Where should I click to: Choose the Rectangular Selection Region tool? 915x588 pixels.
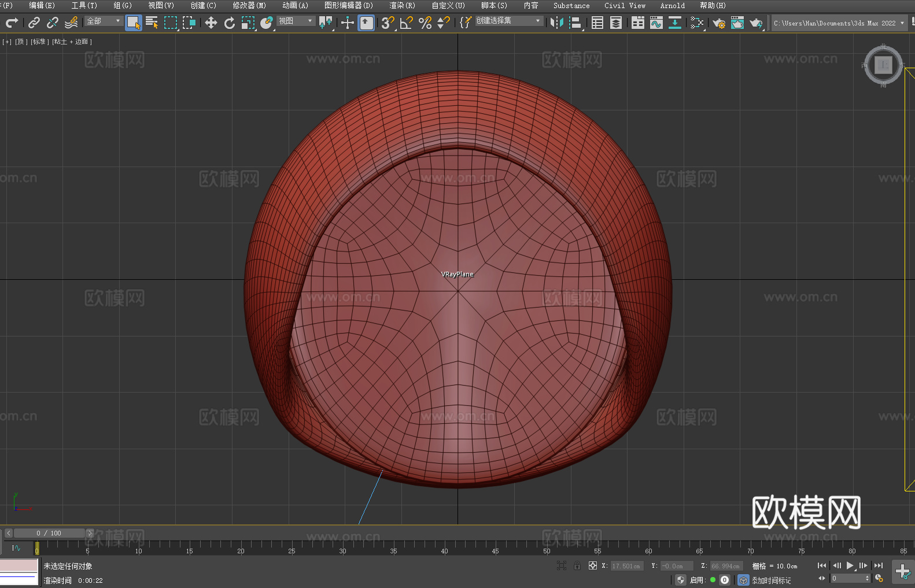pyautogui.click(x=171, y=23)
